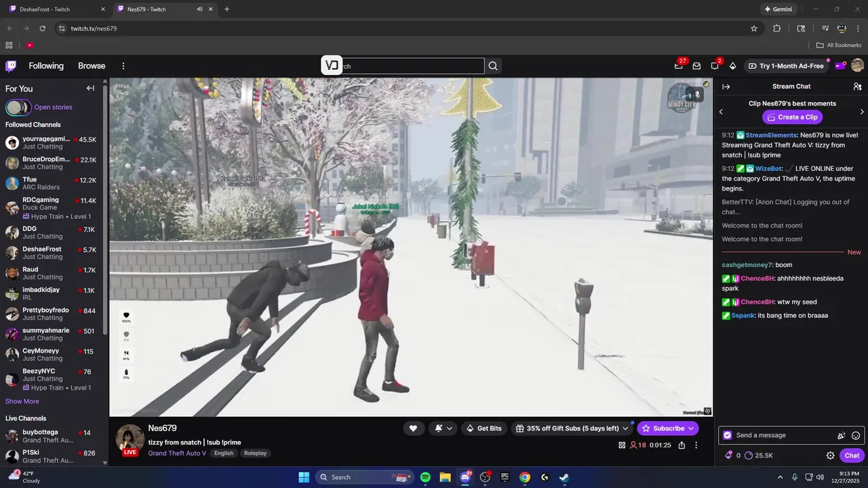Open the Twitch home logo
868x488 pixels.
tap(11, 66)
